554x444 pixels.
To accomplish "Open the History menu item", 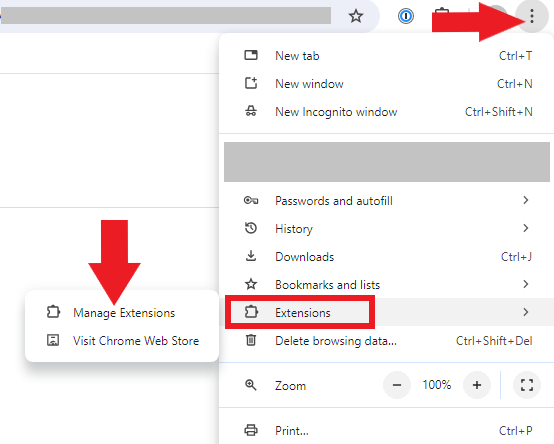I will [x=387, y=229].
